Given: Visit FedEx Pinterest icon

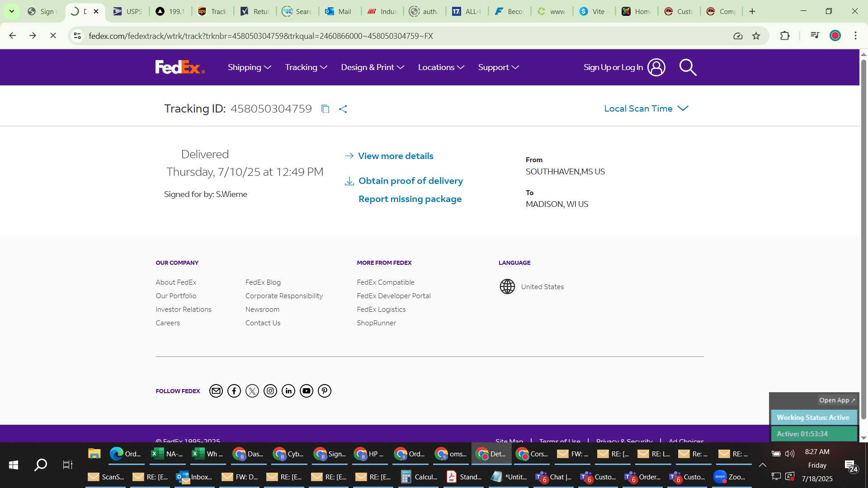Looking at the screenshot, I should tap(325, 391).
